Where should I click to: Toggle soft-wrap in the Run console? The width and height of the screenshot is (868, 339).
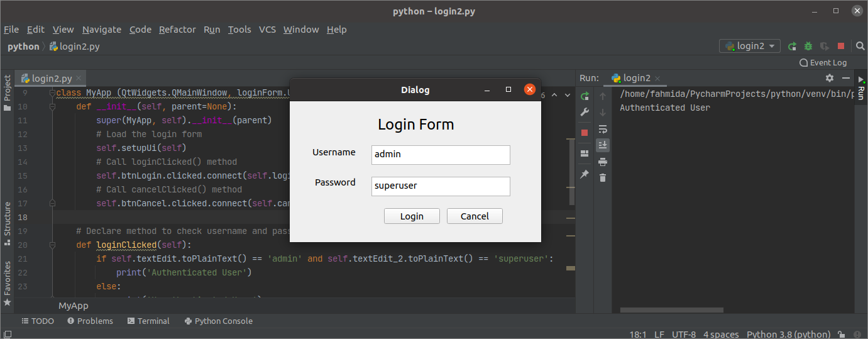603,129
